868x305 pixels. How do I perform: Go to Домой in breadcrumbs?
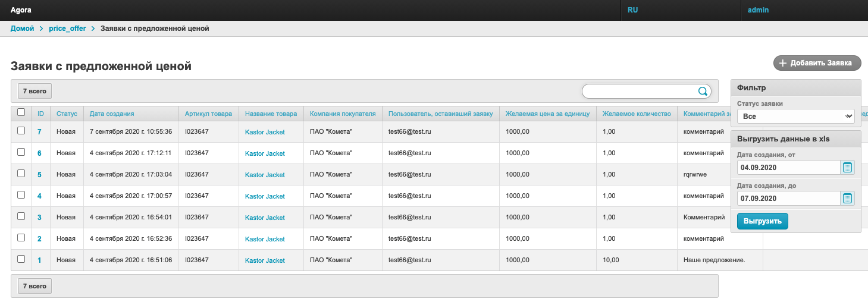(22, 29)
